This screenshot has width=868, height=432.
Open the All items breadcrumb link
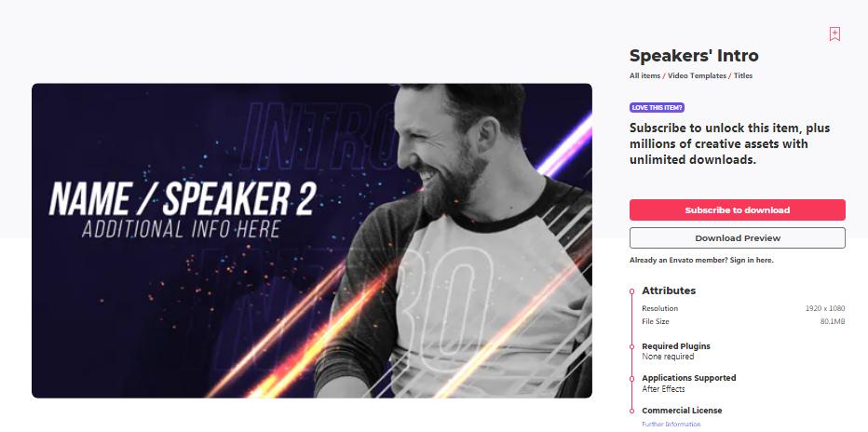coord(644,75)
